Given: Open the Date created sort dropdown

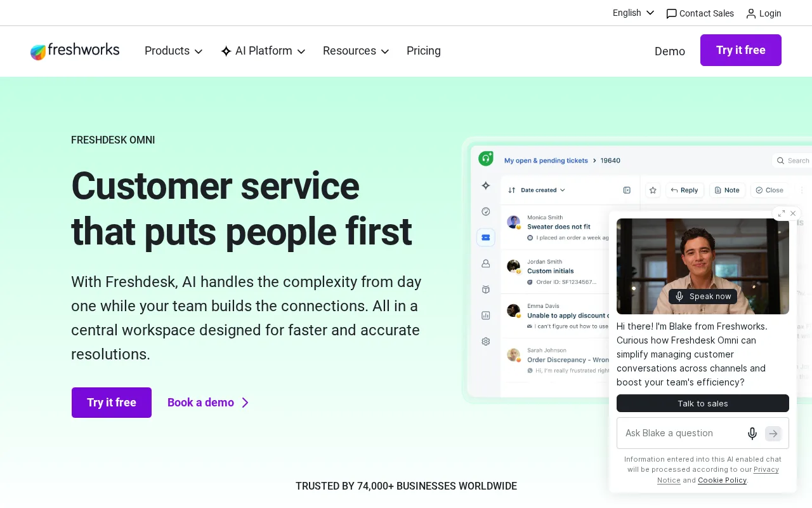Looking at the screenshot, I should (x=543, y=190).
